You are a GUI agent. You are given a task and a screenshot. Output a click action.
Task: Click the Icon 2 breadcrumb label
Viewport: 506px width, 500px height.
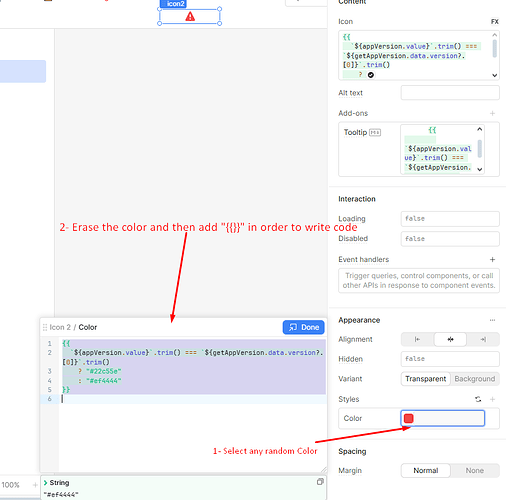click(60, 327)
